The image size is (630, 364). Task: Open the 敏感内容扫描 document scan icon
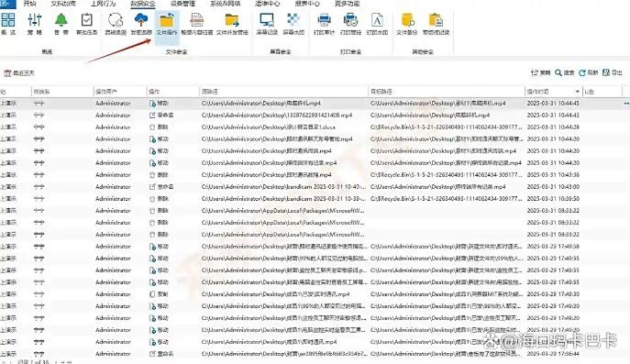pyautogui.click(x=196, y=19)
